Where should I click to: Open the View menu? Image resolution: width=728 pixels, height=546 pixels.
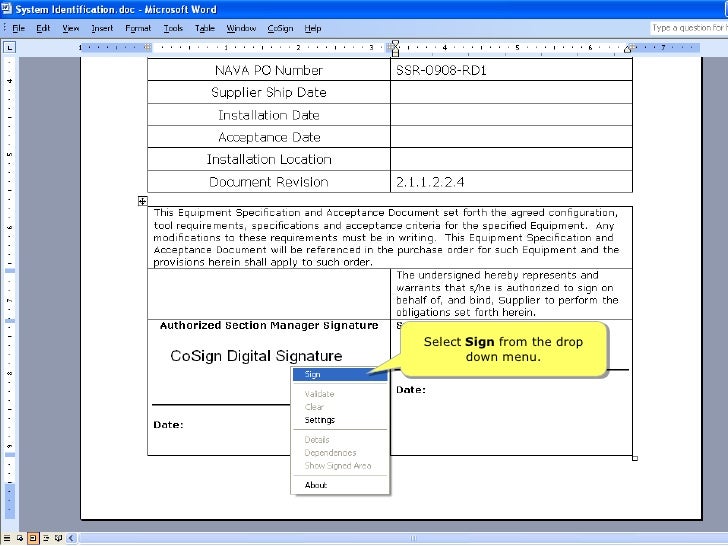(71, 28)
